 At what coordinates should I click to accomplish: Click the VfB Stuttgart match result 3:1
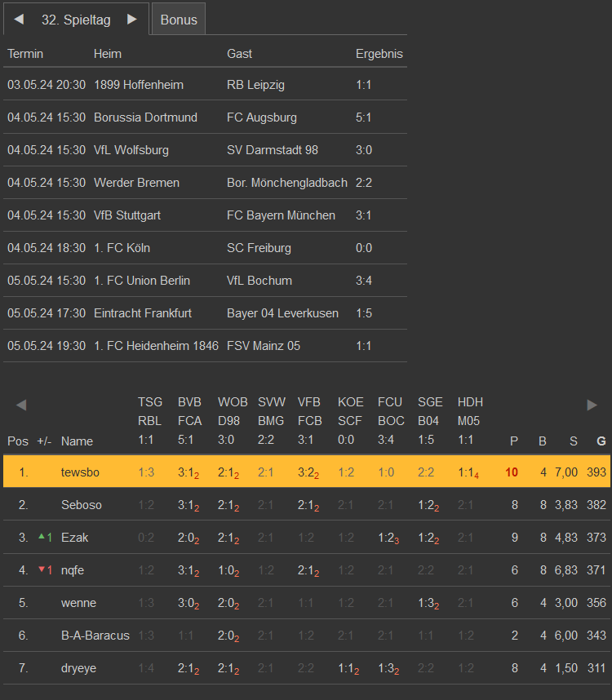point(364,215)
